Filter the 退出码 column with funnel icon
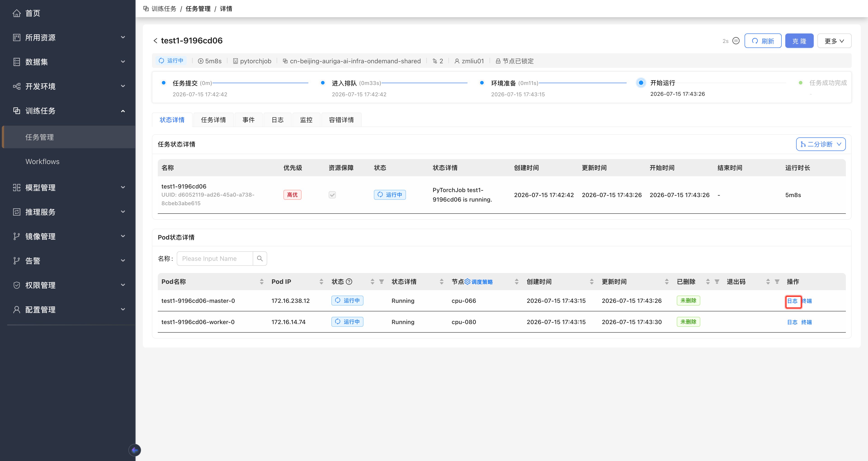Image resolution: width=868 pixels, height=461 pixels. click(x=777, y=281)
